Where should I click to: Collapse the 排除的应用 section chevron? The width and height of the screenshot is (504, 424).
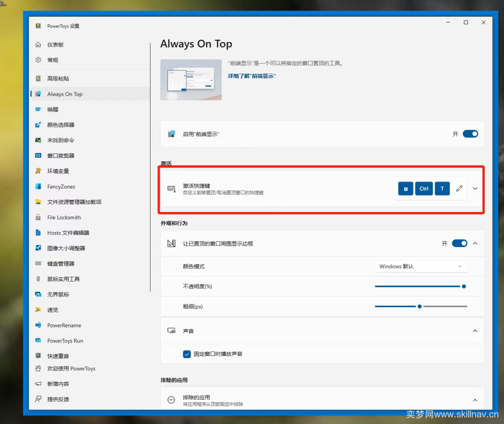[475, 400]
